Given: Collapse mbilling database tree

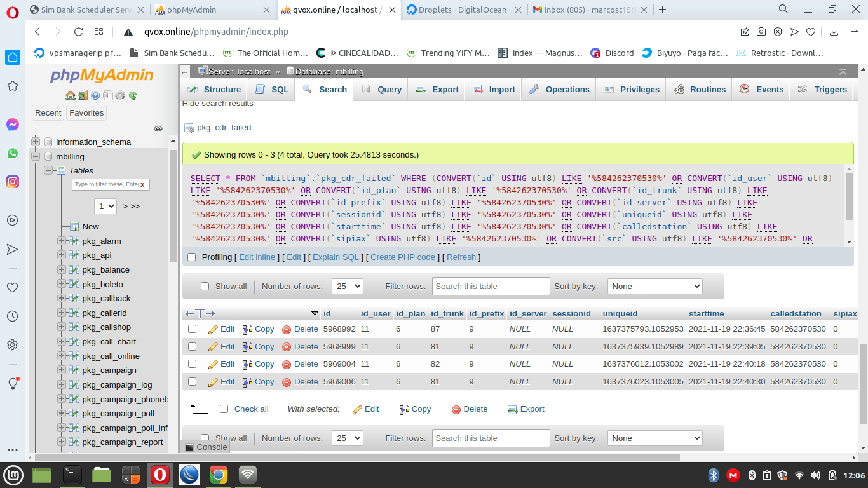Looking at the screenshot, I should tap(36, 157).
